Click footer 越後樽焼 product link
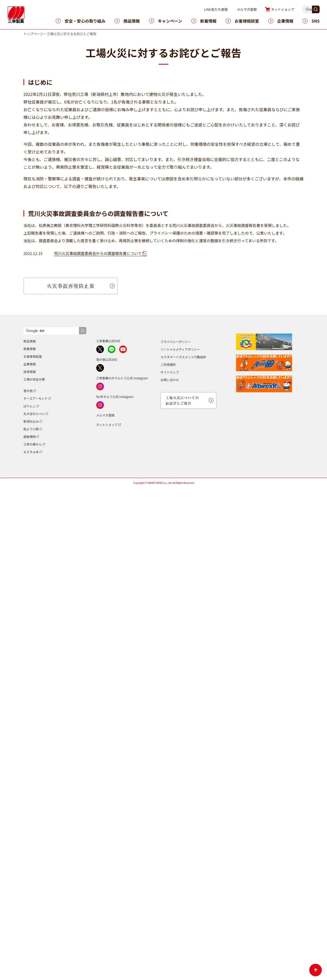Image resolution: width=327 pixels, height=980 pixels. (x=29, y=437)
